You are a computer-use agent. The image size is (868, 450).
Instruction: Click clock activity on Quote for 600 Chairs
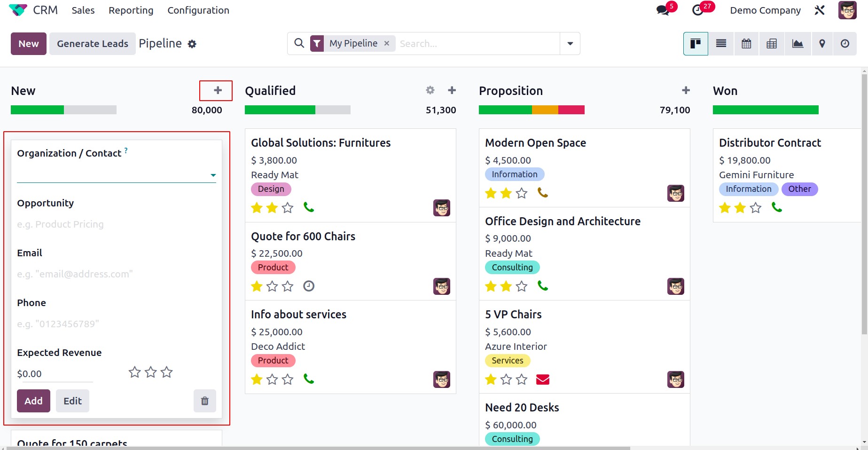309,286
